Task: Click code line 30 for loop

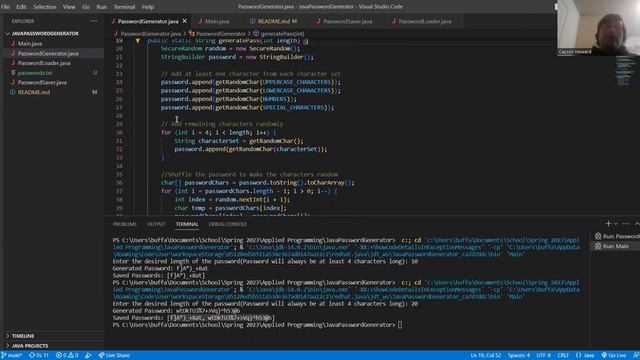Action: [x=218, y=133]
